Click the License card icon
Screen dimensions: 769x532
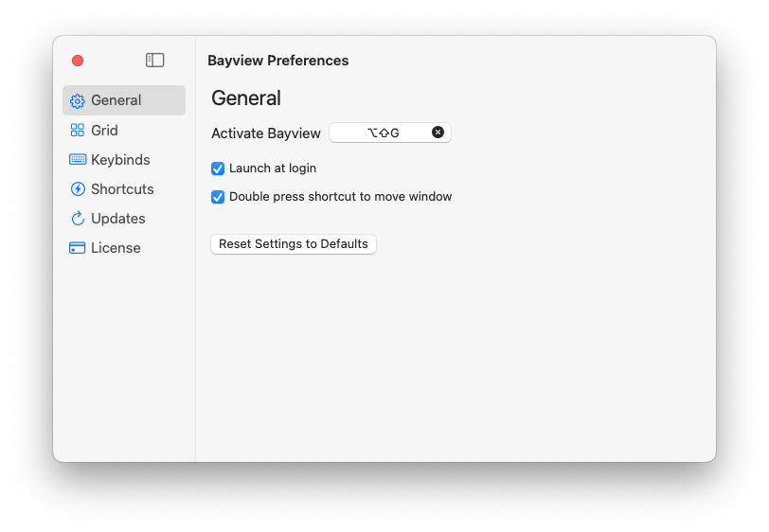[x=78, y=248]
